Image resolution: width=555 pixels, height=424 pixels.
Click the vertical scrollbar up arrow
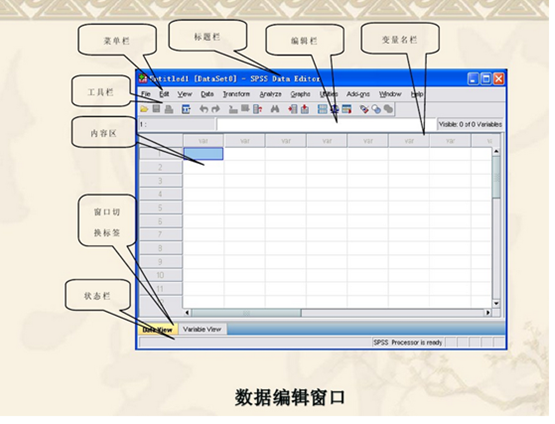(x=496, y=152)
